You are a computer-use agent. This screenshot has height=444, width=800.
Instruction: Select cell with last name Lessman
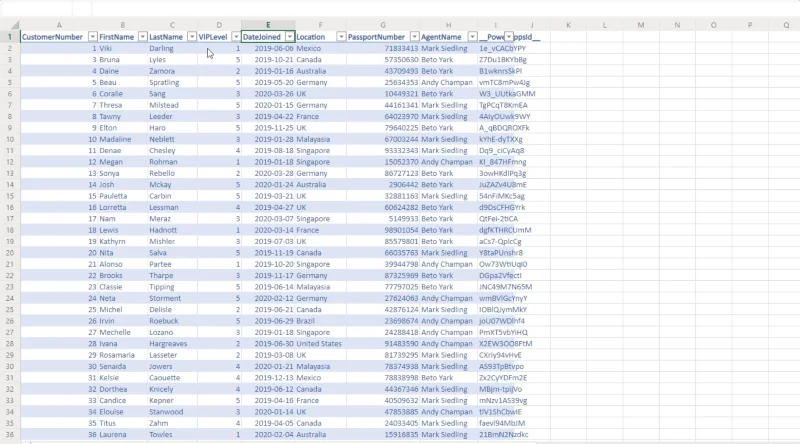(172, 207)
